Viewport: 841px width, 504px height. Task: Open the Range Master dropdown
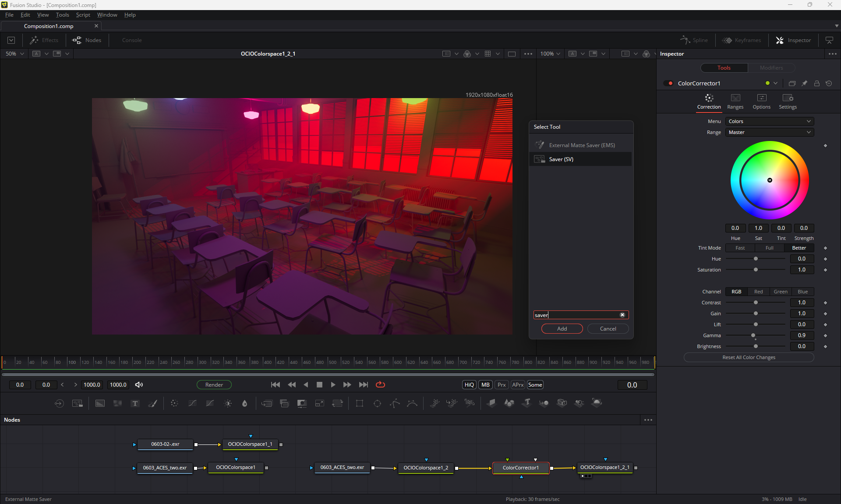click(769, 132)
